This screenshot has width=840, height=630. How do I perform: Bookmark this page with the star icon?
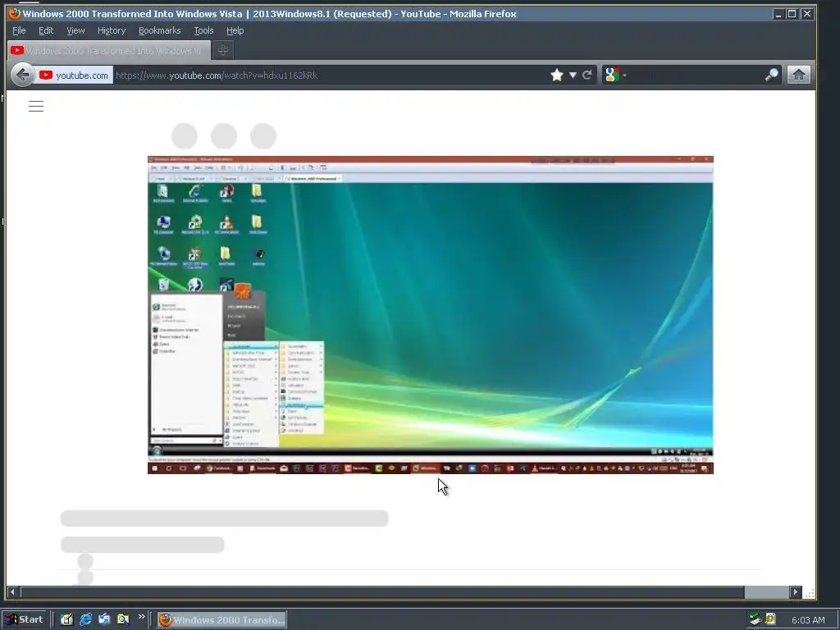557,75
